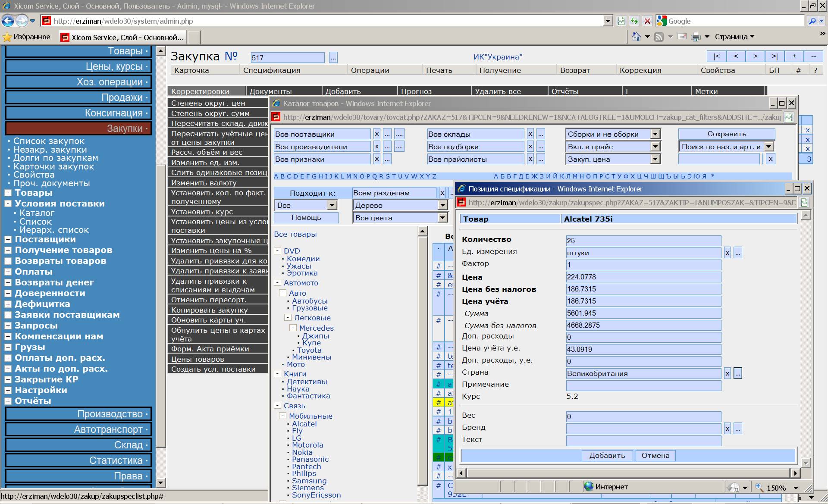Go to first purchase record |<
Image resolution: width=828 pixels, height=504 pixels.
click(x=716, y=56)
